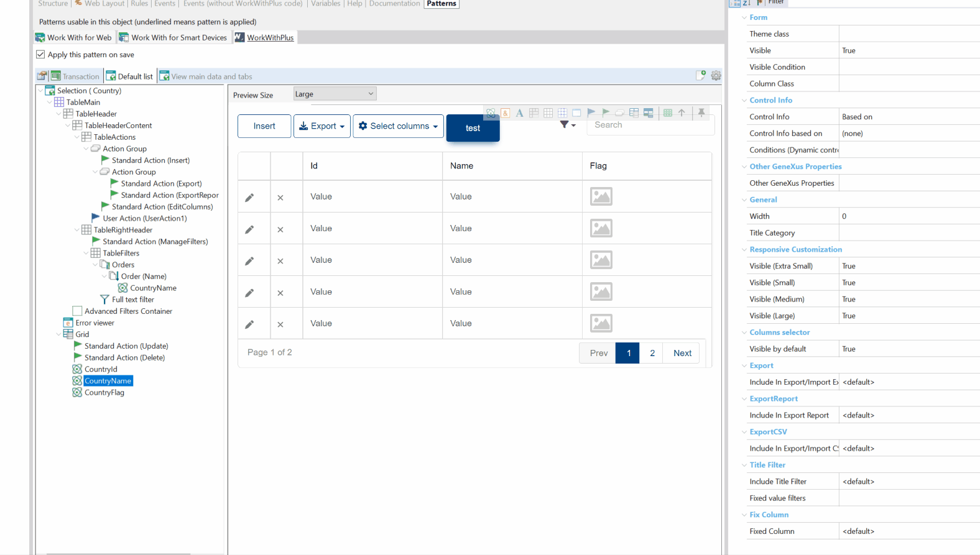Click the window panel icon in preview toolbar
The height and width of the screenshot is (555, 980).
576,112
